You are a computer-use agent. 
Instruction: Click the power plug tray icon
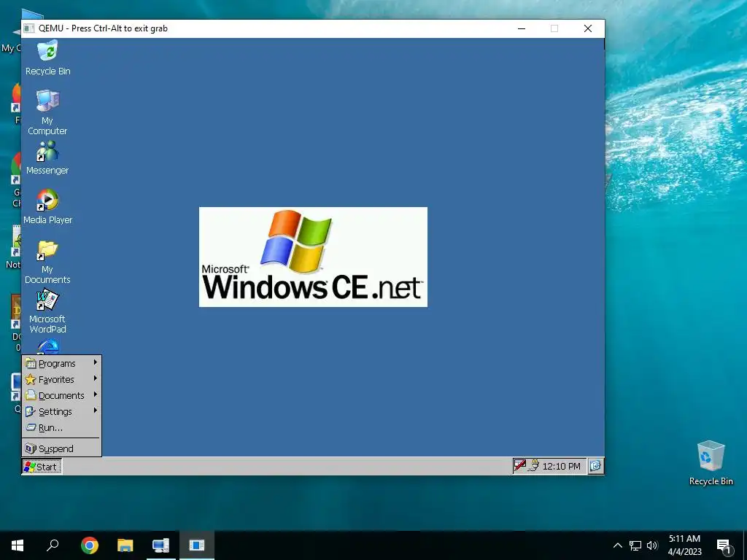pyautogui.click(x=533, y=465)
